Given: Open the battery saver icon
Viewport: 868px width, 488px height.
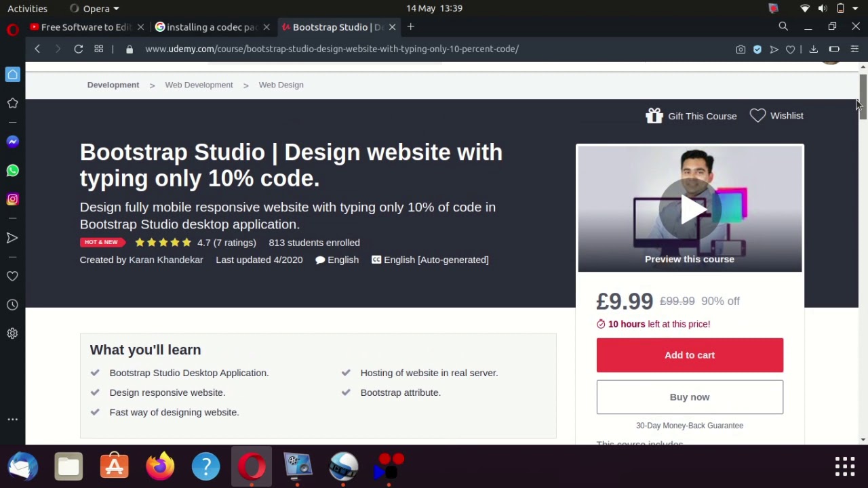Looking at the screenshot, I should click(834, 49).
